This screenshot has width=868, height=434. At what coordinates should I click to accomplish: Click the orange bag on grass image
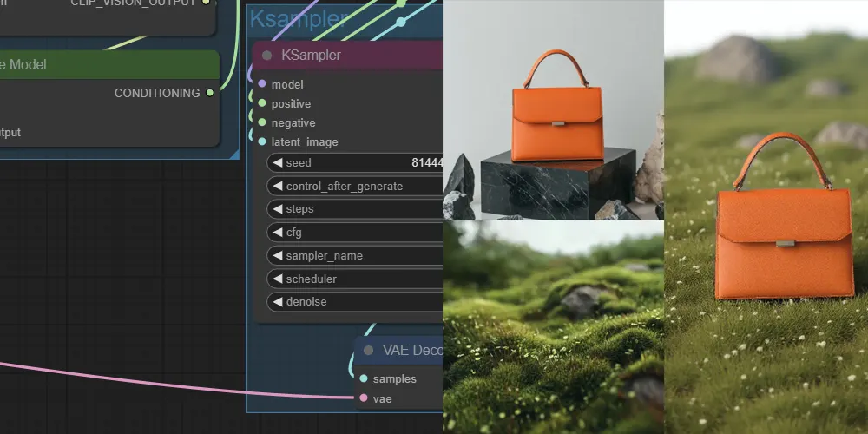point(766,217)
